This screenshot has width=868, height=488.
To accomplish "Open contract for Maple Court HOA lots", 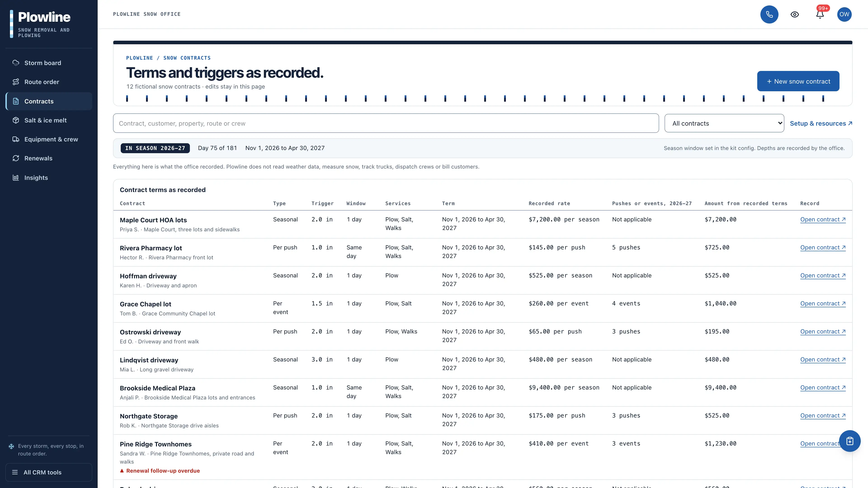I will pyautogui.click(x=823, y=220).
